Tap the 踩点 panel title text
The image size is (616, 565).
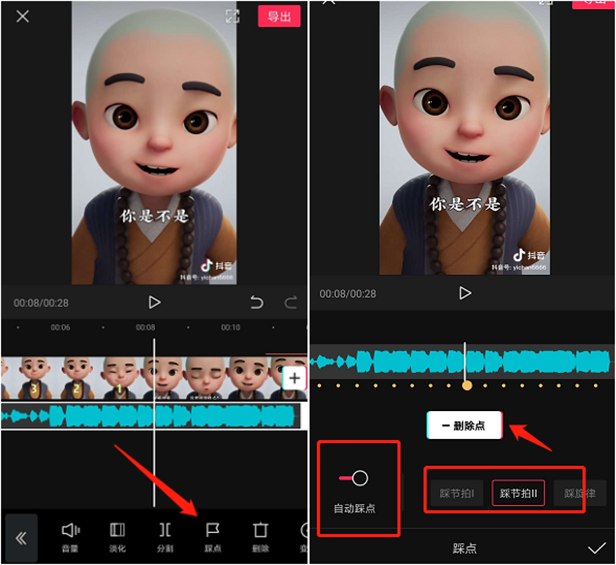pyautogui.click(x=464, y=548)
